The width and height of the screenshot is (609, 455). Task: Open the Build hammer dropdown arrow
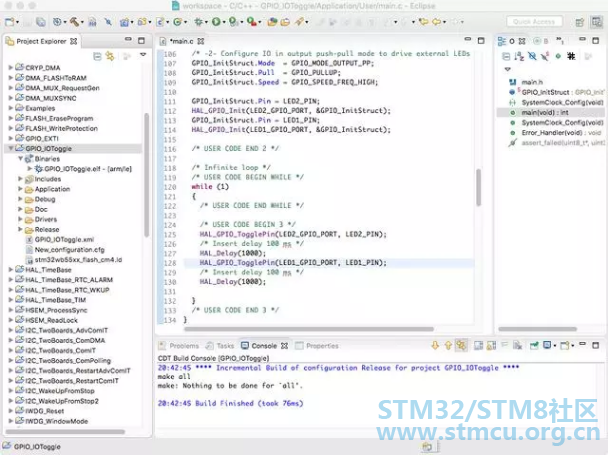coord(82,22)
